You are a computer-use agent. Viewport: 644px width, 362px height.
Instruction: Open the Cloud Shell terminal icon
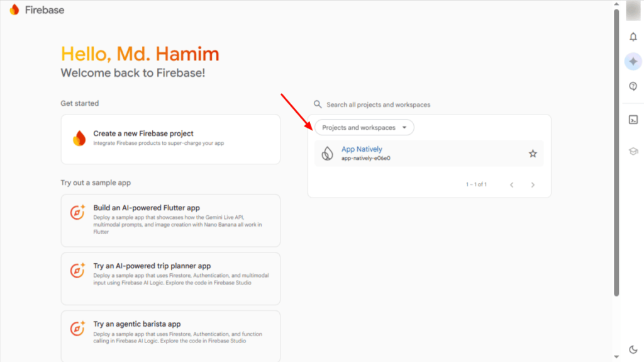tap(633, 120)
